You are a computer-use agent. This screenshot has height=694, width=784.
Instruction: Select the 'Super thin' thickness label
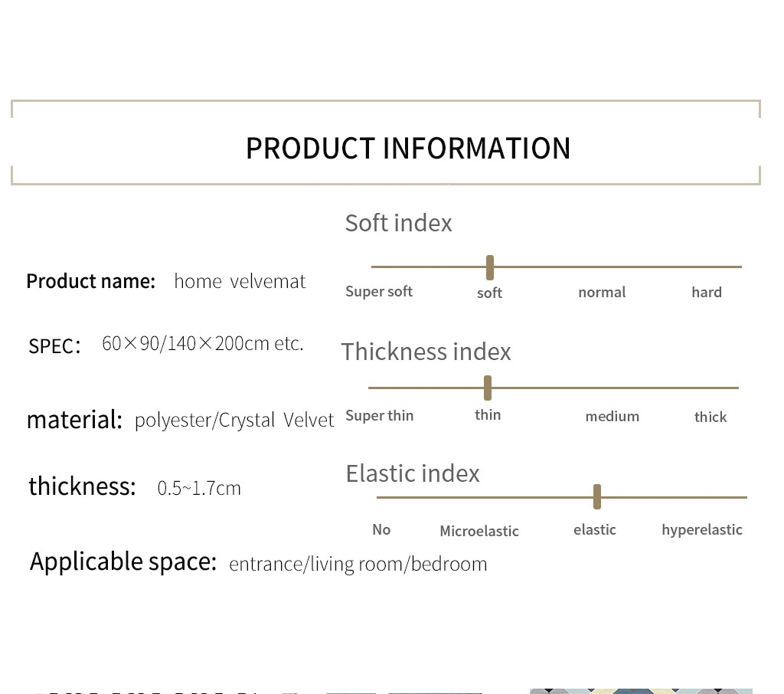tap(380, 416)
